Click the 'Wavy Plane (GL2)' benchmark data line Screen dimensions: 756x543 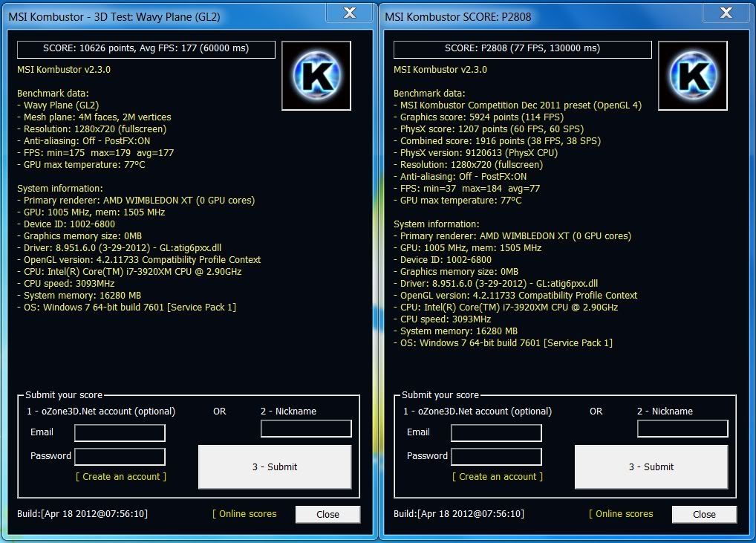pyautogui.click(x=58, y=105)
